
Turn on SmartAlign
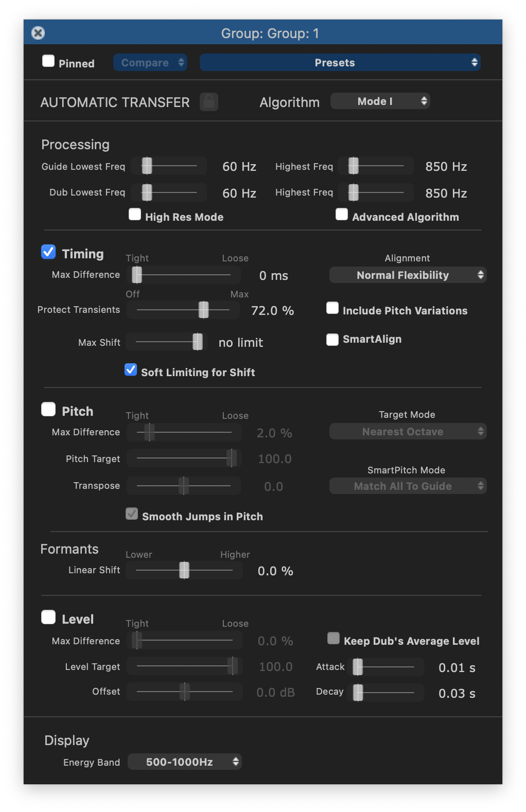coord(332,340)
